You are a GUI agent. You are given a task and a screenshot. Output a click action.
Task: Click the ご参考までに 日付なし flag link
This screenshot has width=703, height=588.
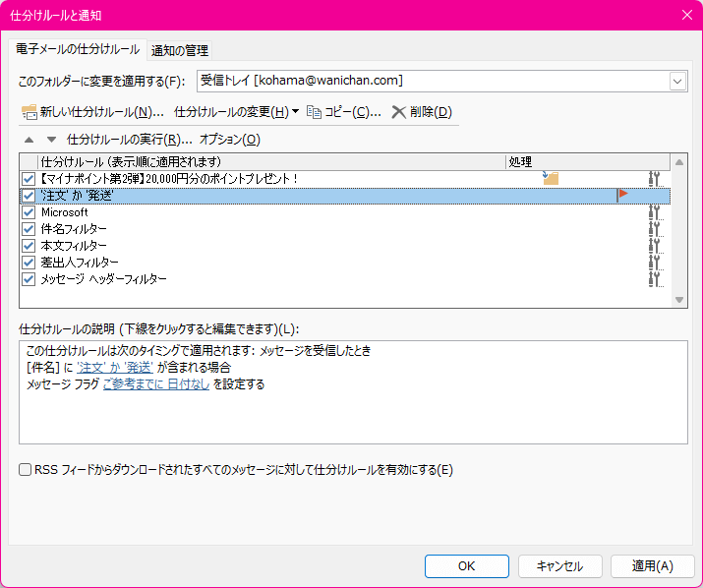(156, 384)
